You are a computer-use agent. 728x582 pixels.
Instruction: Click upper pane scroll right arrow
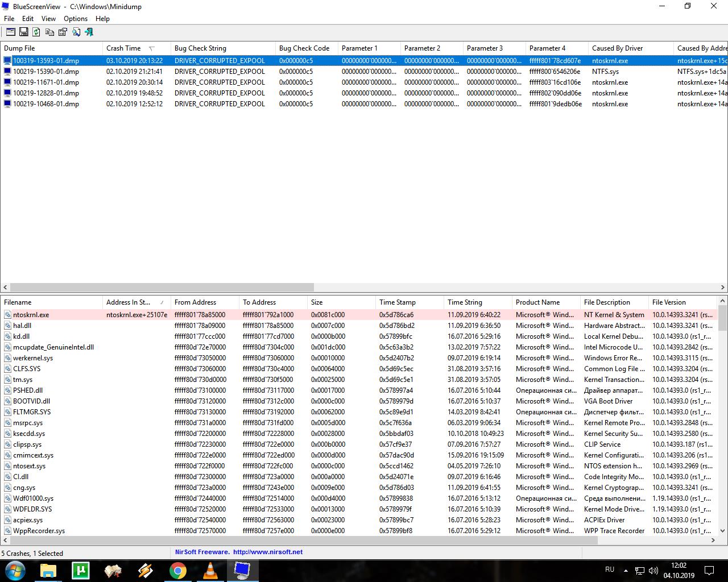click(x=722, y=288)
